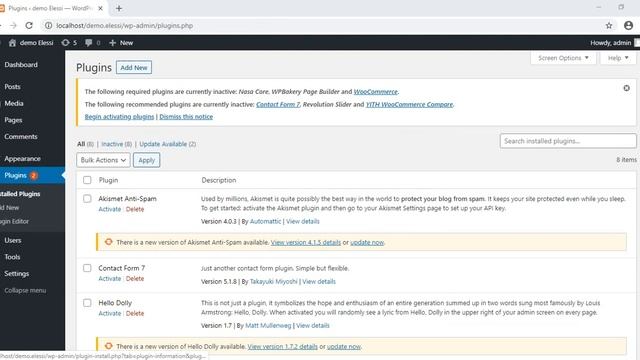Screen dimensions: 640x360
Task: View details for Contact Form 7
Action: coord(319,281)
